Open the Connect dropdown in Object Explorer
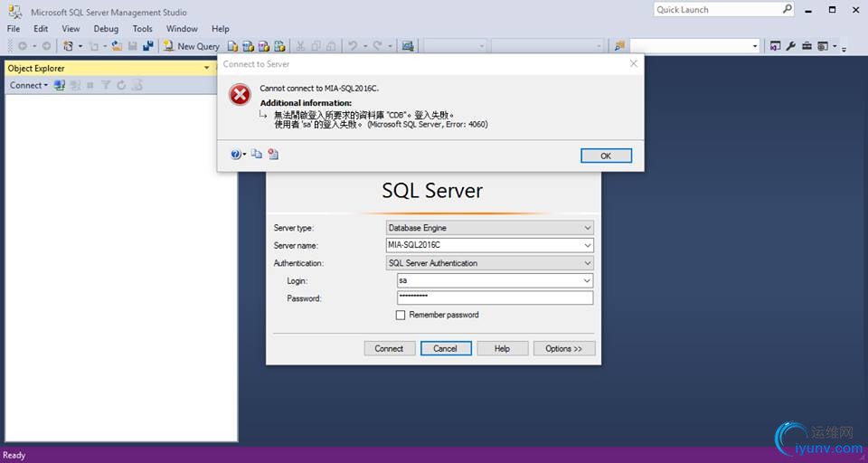868x463 pixels. (29, 85)
